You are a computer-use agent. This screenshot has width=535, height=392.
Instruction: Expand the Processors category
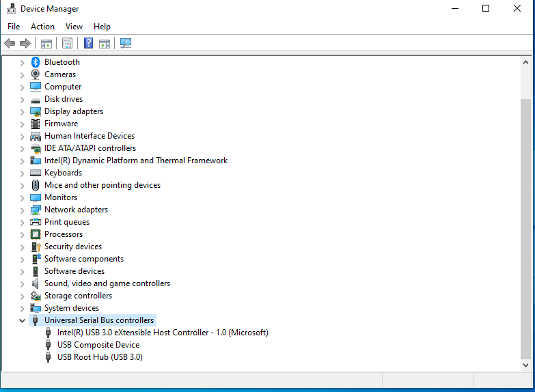[22, 235]
